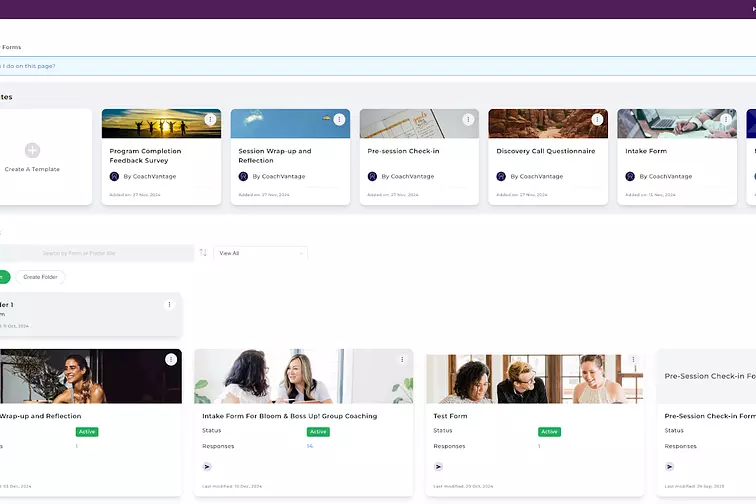Open Intake Form template laptop thumbnail
Image resolution: width=756 pixels, height=504 pixels.
click(x=677, y=123)
